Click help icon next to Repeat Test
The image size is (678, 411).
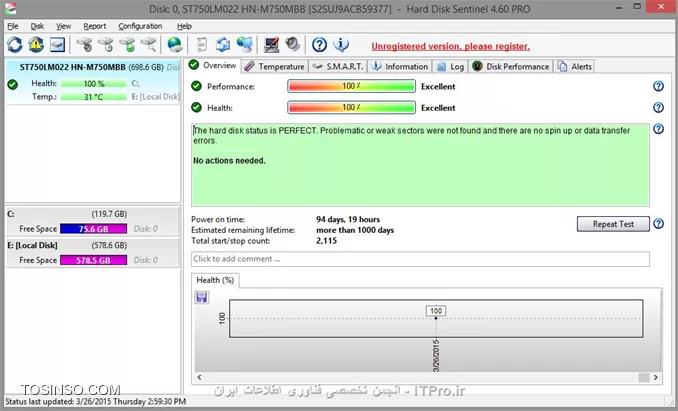[658, 224]
